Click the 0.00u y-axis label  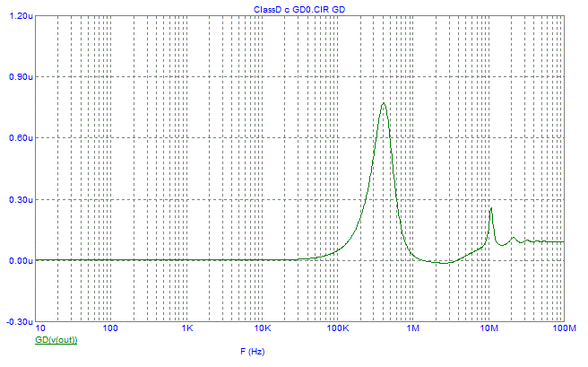tap(21, 261)
